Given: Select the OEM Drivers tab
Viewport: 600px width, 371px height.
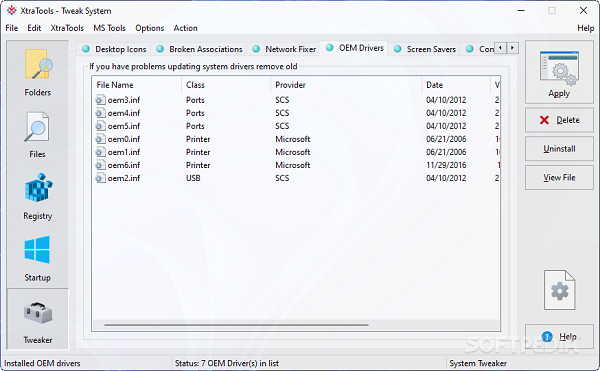Looking at the screenshot, I should click(x=355, y=48).
